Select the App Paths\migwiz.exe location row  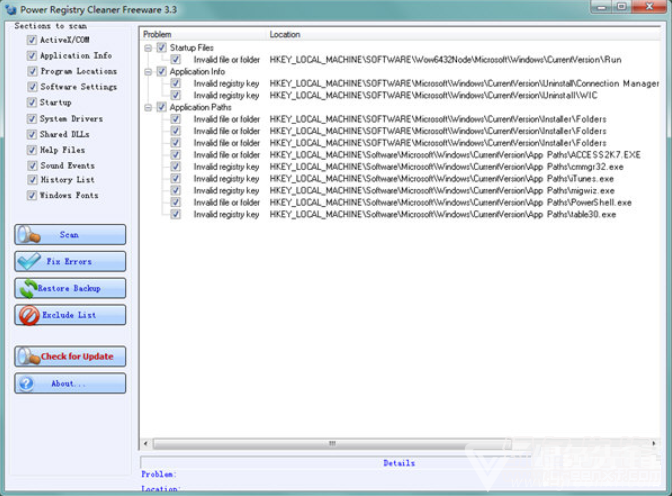coord(442,190)
